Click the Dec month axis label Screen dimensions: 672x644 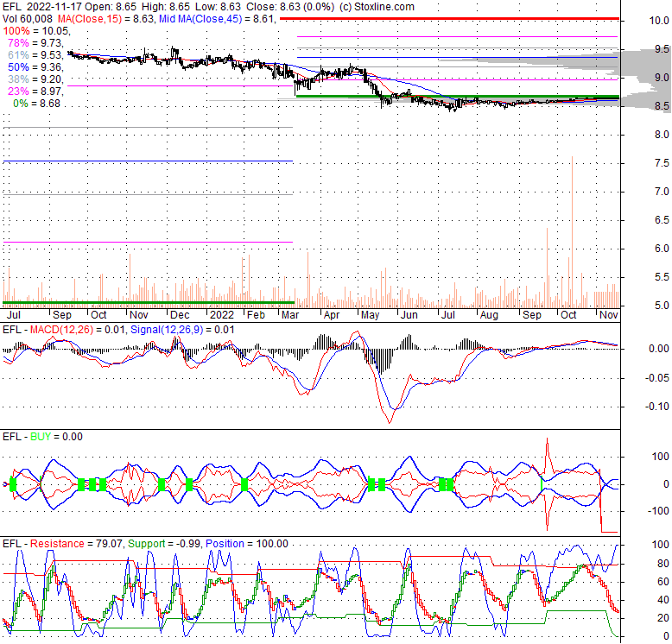[180, 315]
